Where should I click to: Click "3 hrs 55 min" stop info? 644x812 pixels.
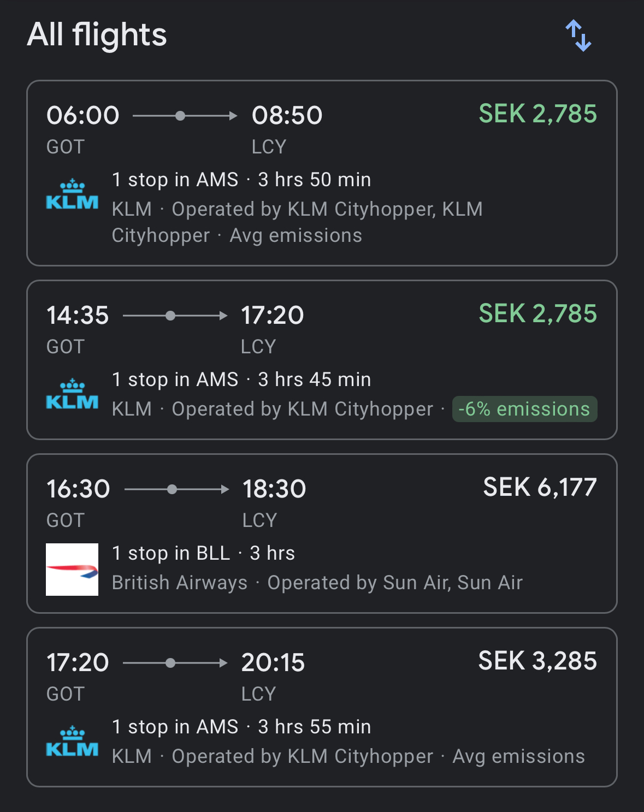[314, 727]
